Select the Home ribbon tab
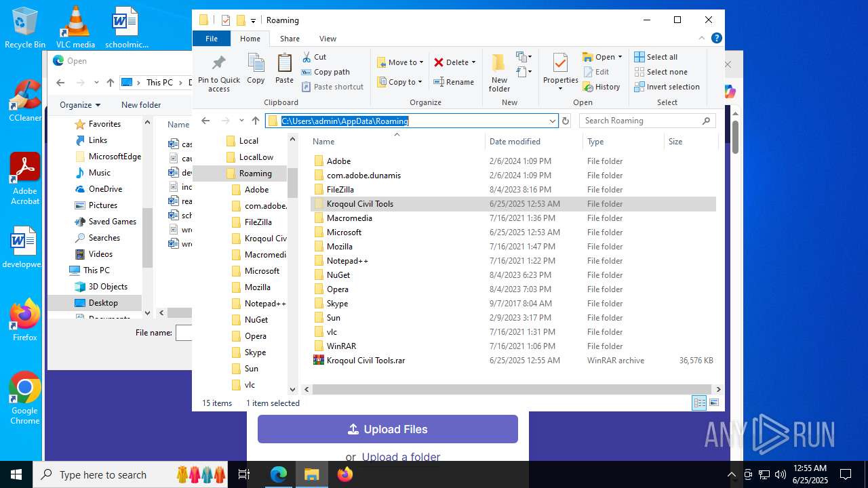Image resolution: width=868 pixels, height=488 pixels. [x=250, y=39]
